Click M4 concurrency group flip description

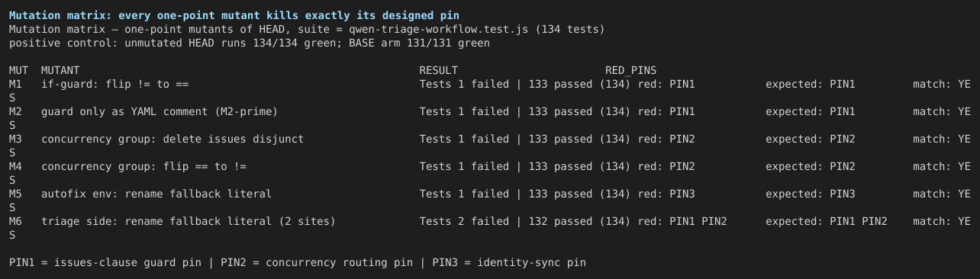pyautogui.click(x=143, y=166)
